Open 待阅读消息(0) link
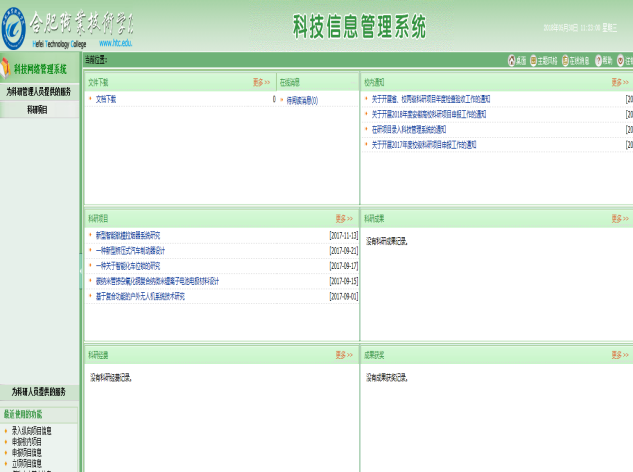 click(302, 100)
